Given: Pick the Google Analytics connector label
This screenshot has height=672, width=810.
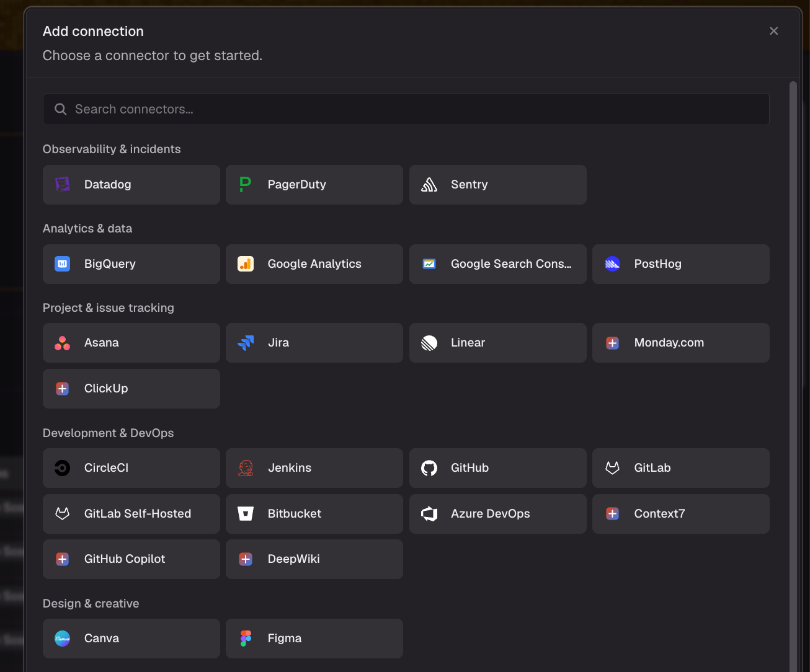Looking at the screenshot, I should (314, 264).
